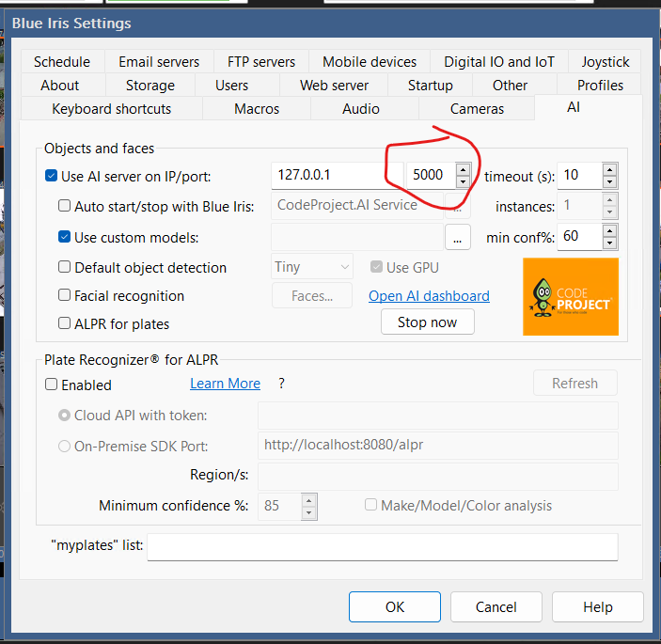The height and width of the screenshot is (644, 661).
Task: Switch to the Storage tab
Action: 150,86
